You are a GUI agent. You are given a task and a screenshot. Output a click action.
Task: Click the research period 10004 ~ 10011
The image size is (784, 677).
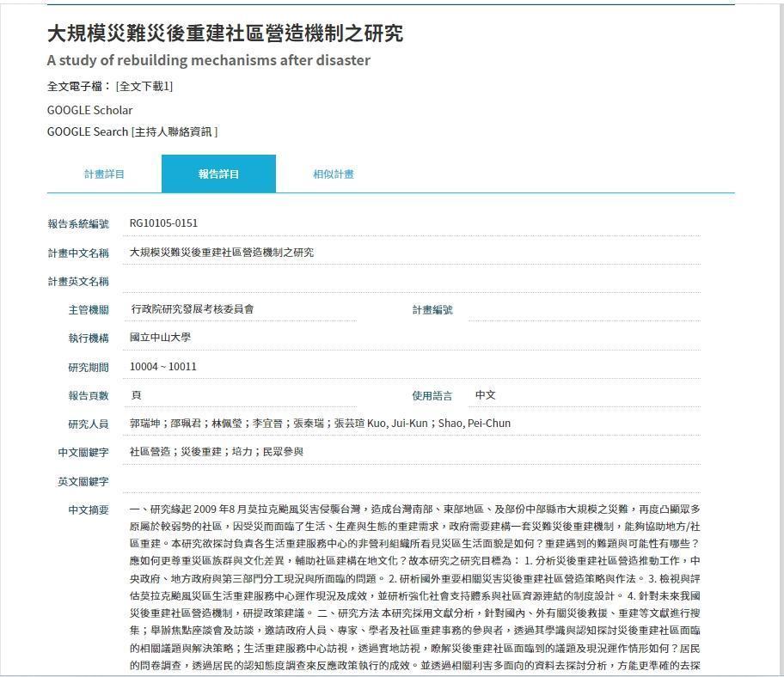coord(163,366)
